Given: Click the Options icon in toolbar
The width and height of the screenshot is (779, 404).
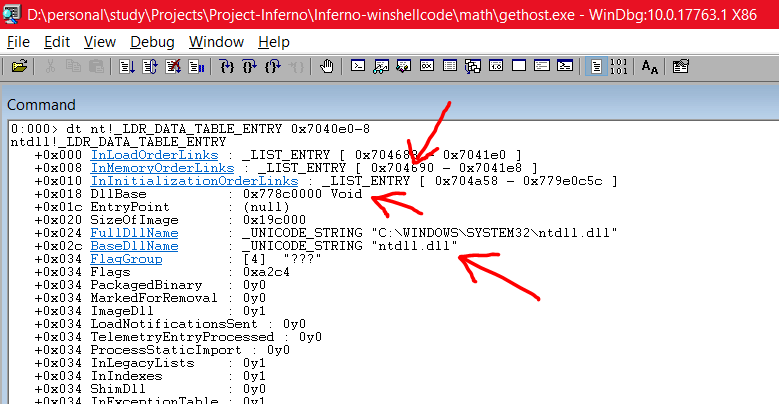Looking at the screenshot, I should tap(681, 66).
